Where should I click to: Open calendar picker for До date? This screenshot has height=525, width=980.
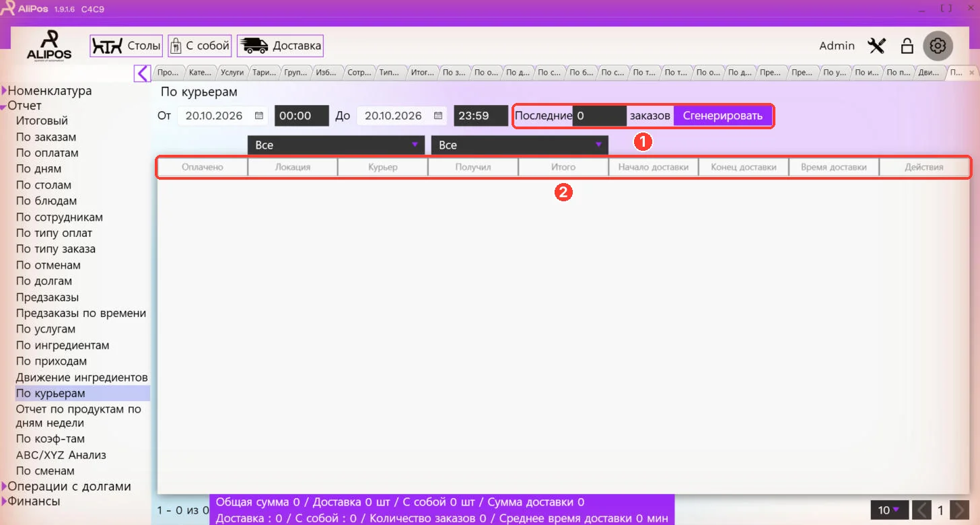[438, 116]
